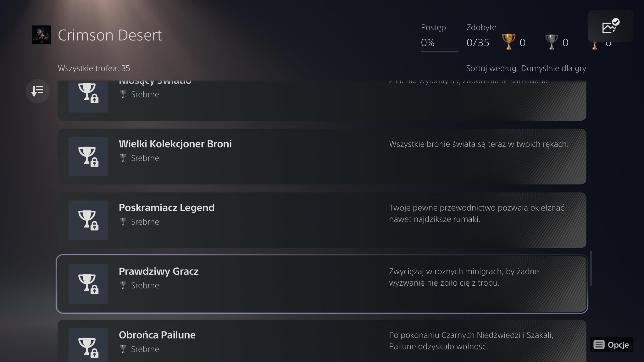Click the Crimson Desert game thumbnail
The width and height of the screenshot is (644, 362).
click(x=42, y=35)
